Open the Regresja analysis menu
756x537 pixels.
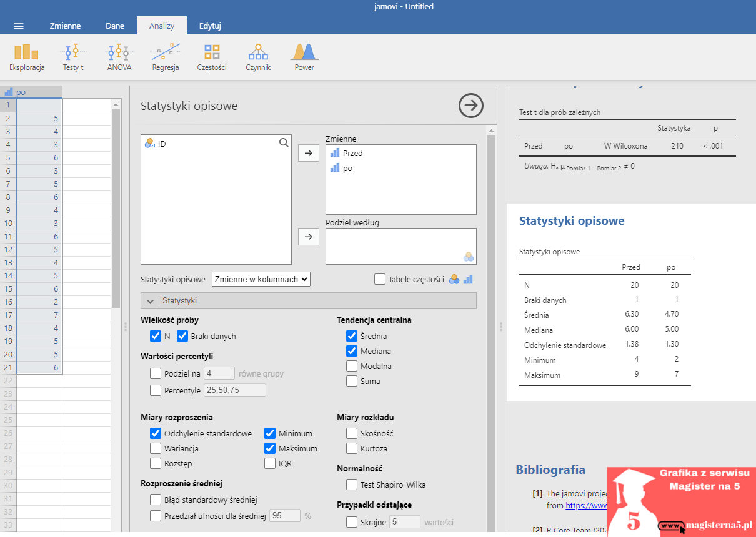[166, 57]
